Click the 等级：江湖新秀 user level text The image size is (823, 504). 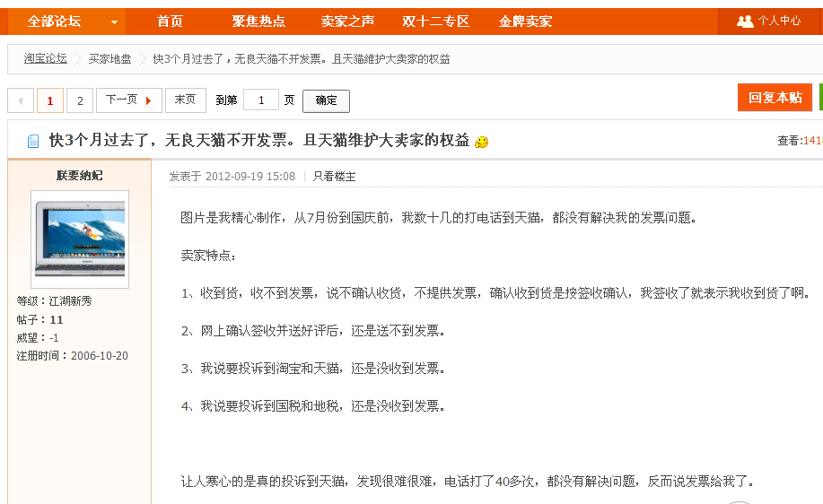pyautogui.click(x=54, y=301)
